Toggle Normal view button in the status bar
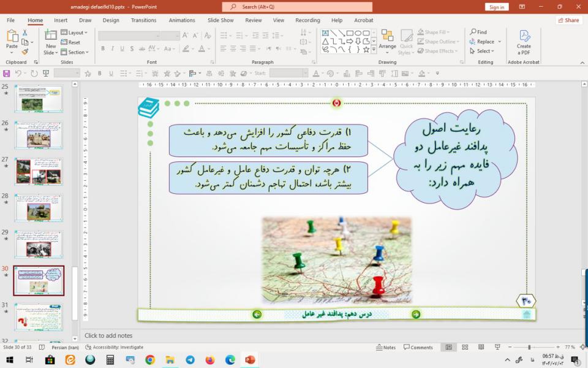 tap(449, 347)
